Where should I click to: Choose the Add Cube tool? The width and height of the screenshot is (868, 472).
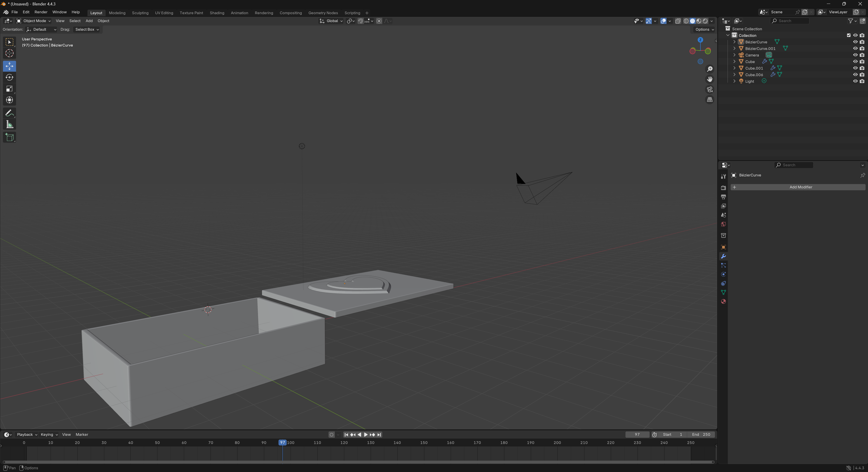[9, 137]
